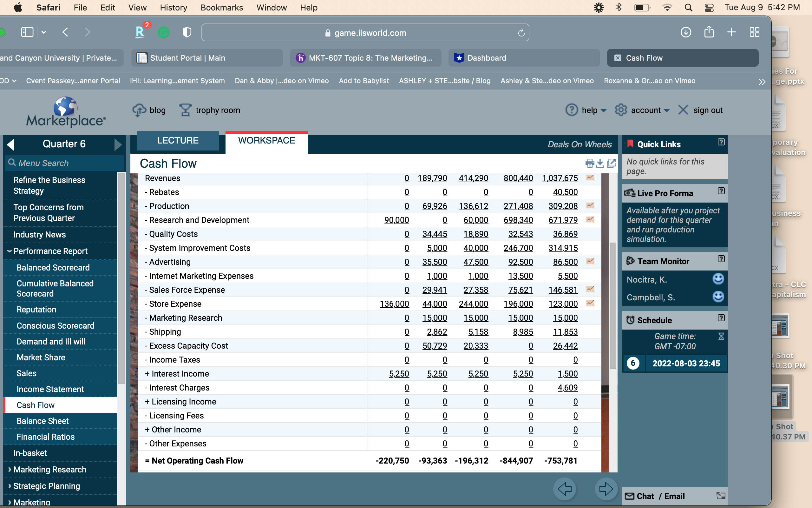812x508 pixels.
Task: Toggle Safari sidebar button
Action: click(27, 32)
